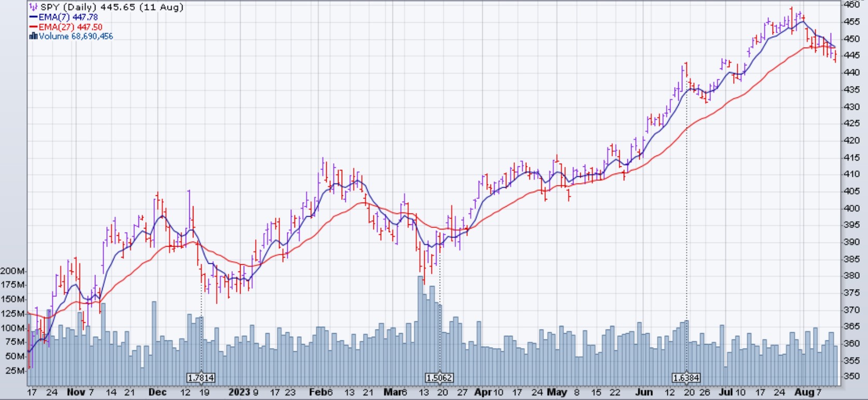The width and height of the screenshot is (868, 400).
Task: Click the 400 label on price axis
Action: pos(852,208)
